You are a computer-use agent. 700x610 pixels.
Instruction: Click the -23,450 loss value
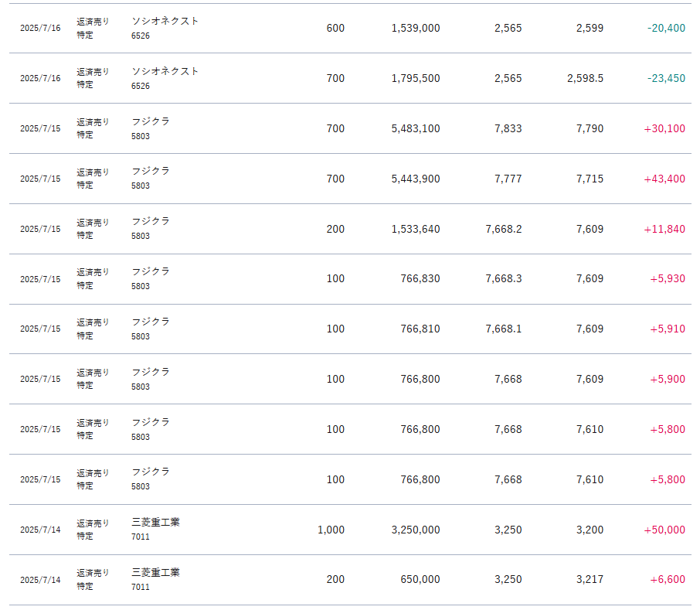coord(666,78)
